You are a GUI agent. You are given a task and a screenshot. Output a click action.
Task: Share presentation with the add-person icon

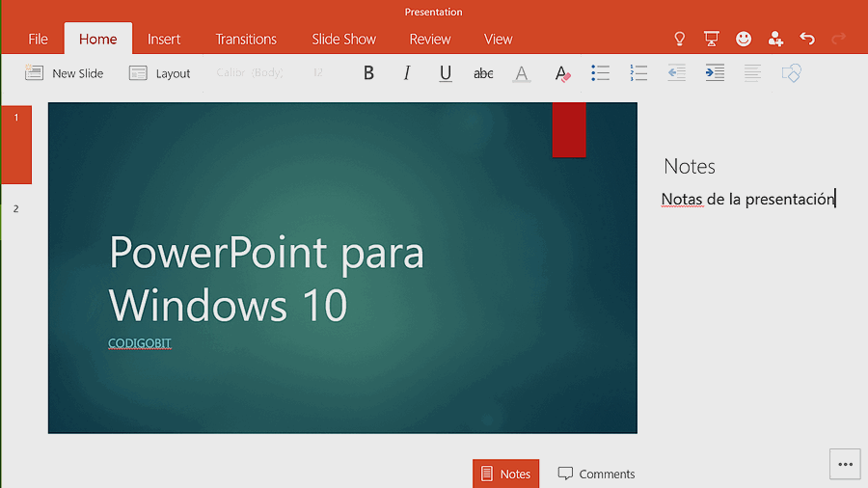(775, 39)
